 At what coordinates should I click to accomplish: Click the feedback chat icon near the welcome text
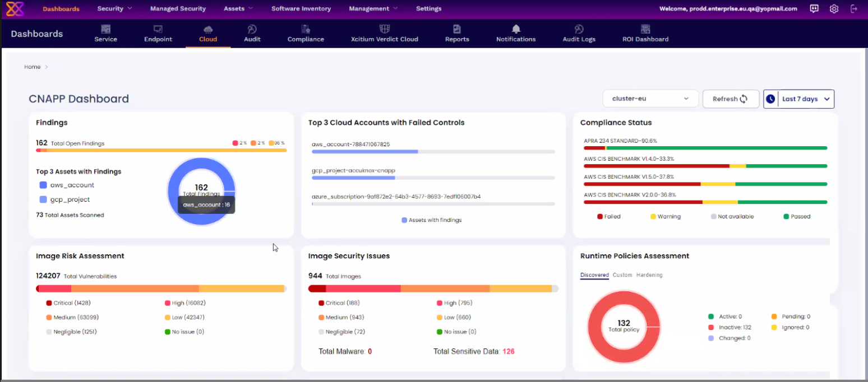coord(814,8)
